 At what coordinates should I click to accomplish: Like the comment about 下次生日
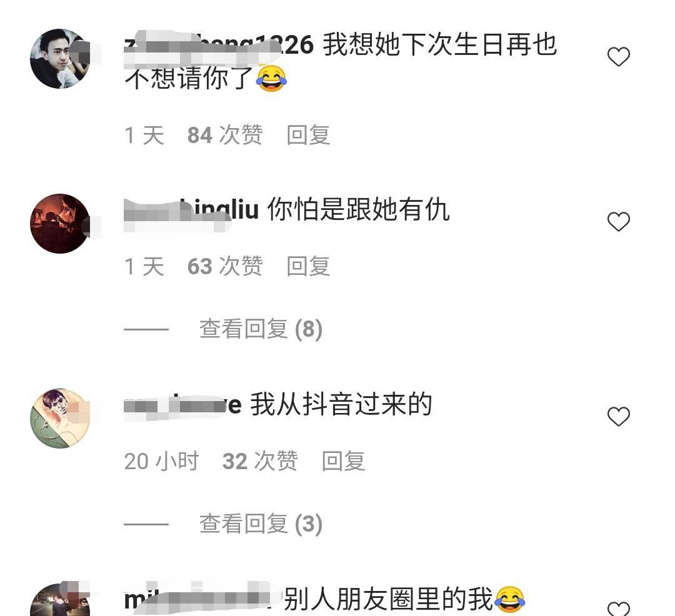tap(619, 57)
